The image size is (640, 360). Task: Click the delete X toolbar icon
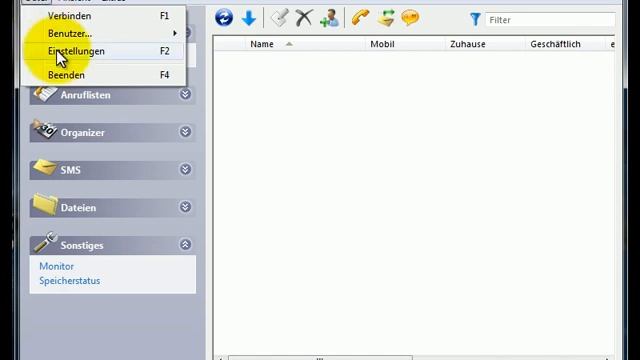tap(304, 18)
